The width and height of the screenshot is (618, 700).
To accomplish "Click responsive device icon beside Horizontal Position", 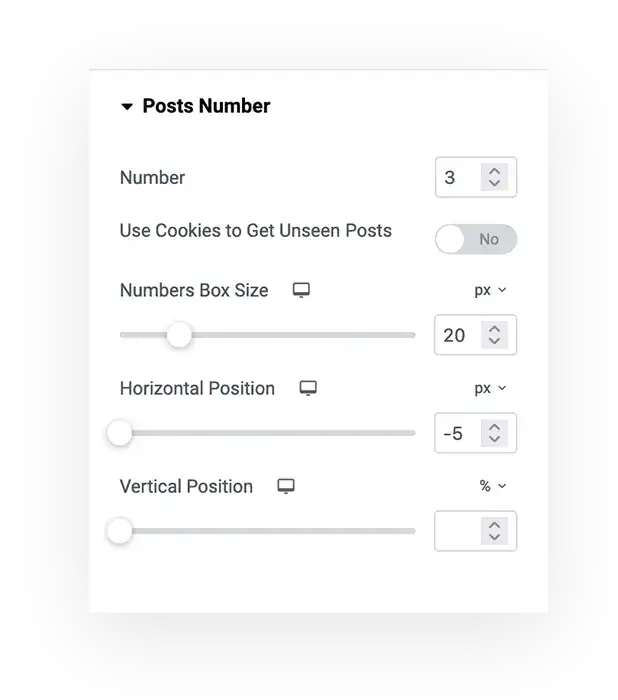I will tap(308, 388).
